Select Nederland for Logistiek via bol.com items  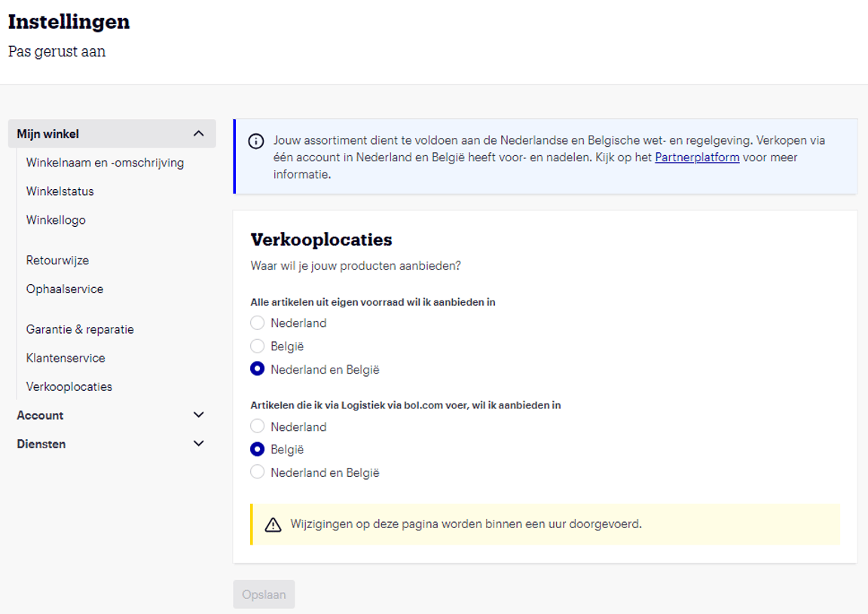point(256,426)
